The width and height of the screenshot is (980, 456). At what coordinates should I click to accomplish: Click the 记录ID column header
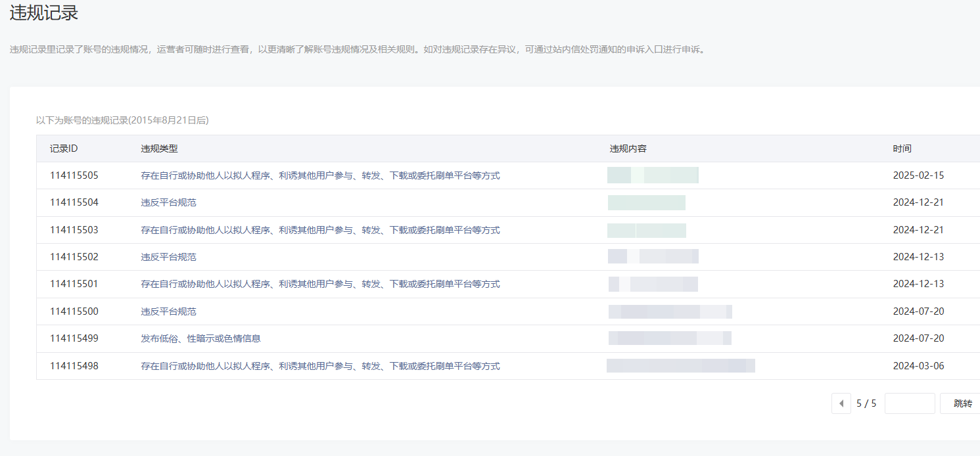coord(64,148)
